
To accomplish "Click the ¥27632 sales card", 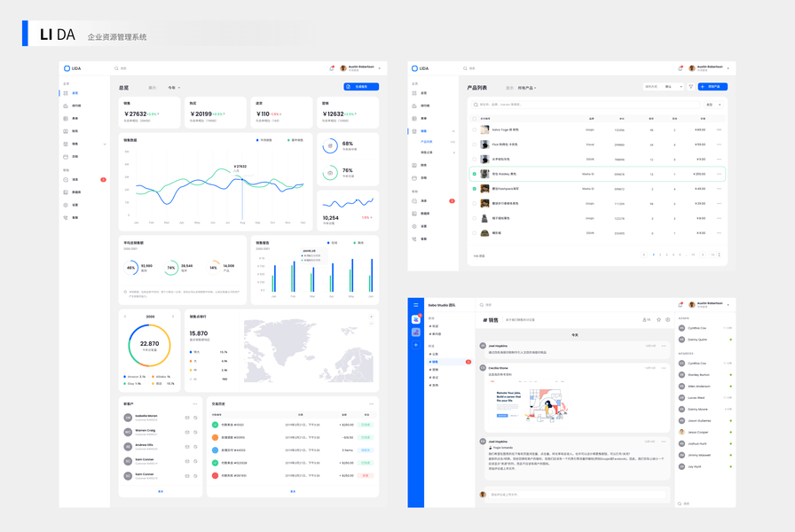I will coord(150,113).
